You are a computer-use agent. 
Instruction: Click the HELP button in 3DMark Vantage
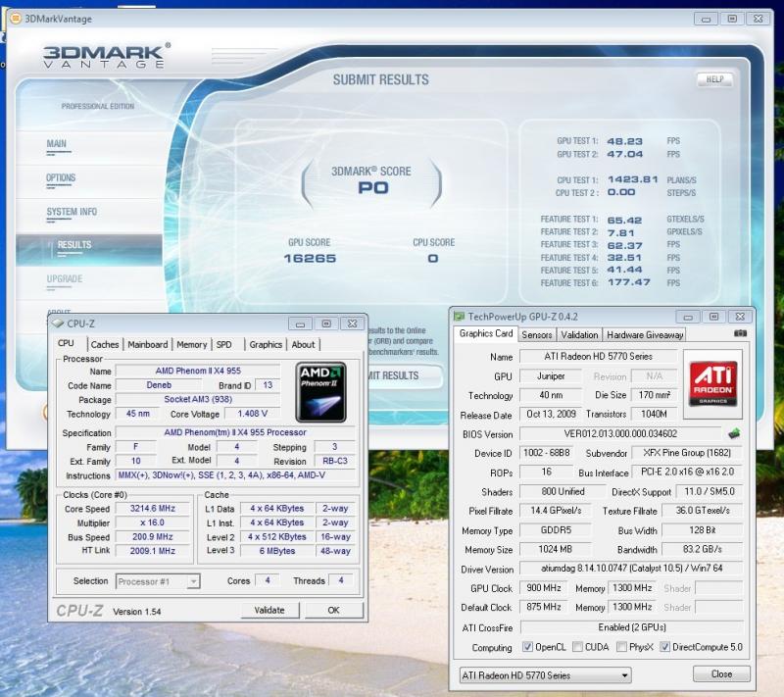coord(714,79)
